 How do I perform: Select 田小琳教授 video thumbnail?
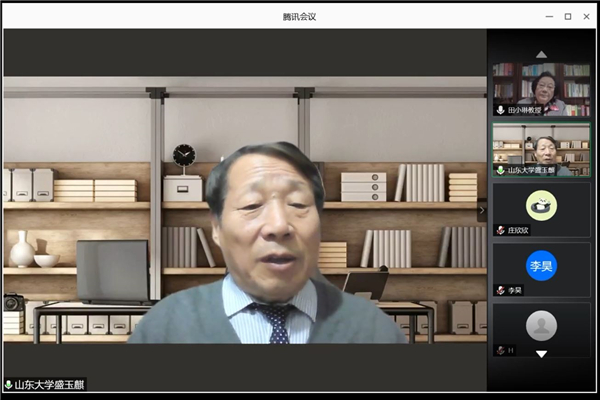click(541, 87)
